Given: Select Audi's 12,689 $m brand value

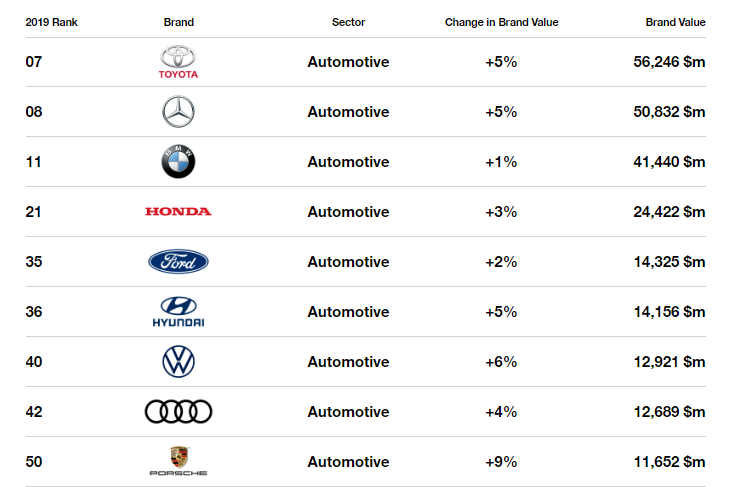Looking at the screenshot, I should [669, 412].
